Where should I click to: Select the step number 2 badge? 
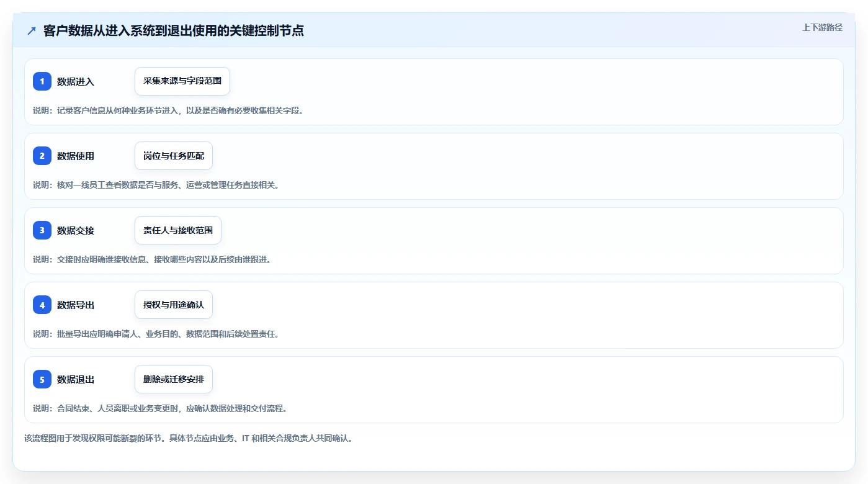click(x=42, y=156)
